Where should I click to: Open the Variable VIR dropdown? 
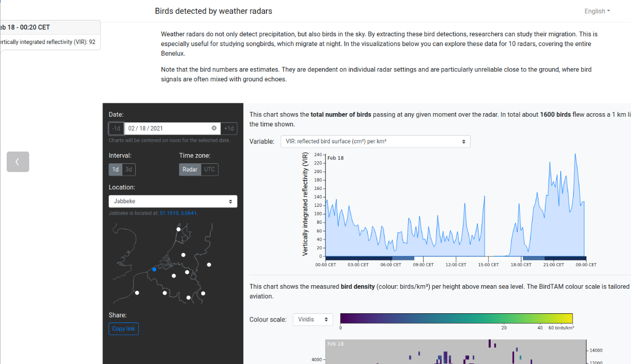pyautogui.click(x=375, y=141)
